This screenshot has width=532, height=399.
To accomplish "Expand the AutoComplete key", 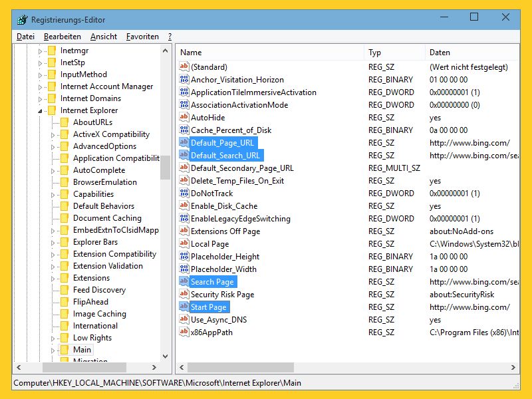I will 53,171.
